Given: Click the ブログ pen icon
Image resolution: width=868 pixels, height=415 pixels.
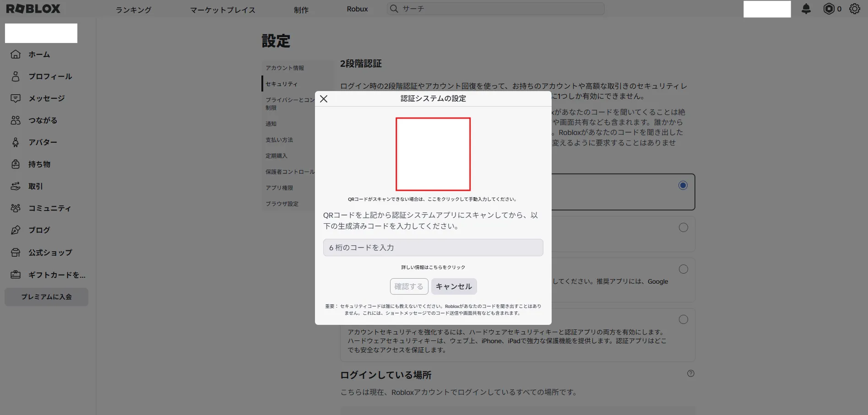Looking at the screenshot, I should 16,230.
